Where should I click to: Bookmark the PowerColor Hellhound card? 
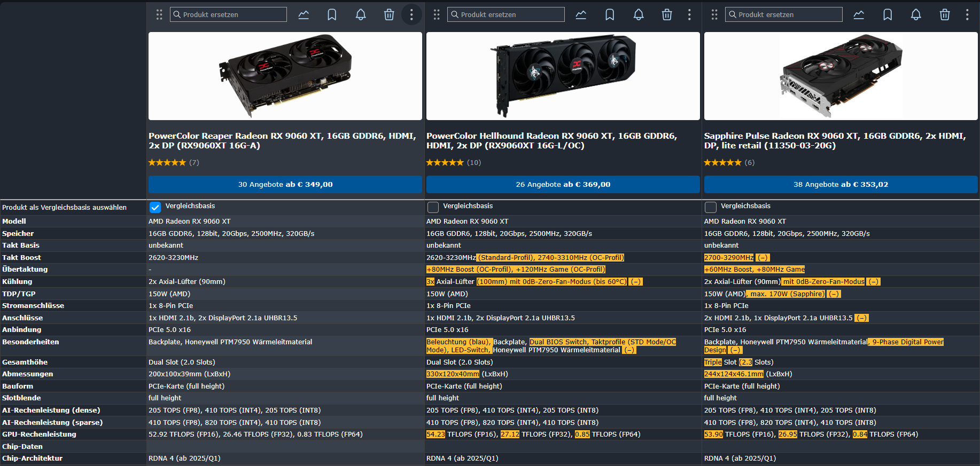pyautogui.click(x=610, y=14)
